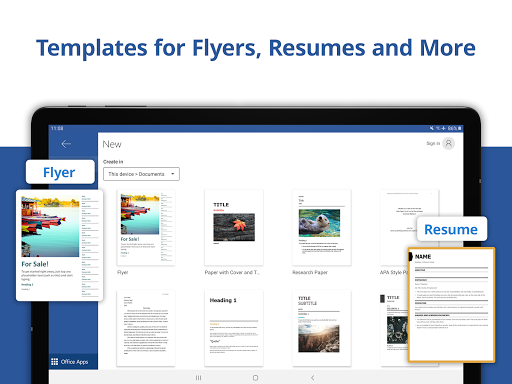This screenshot has height=384, width=512.
Task: Open the user account avatar icon
Action: (449, 143)
